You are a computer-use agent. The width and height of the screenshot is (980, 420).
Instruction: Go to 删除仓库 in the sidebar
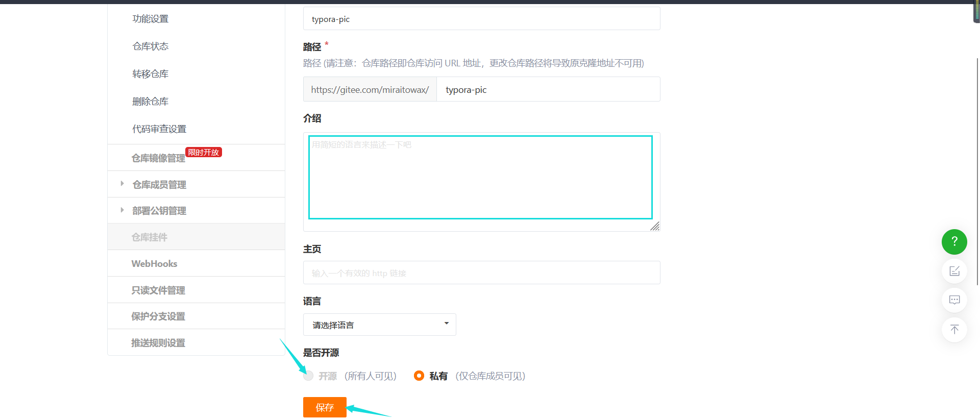click(151, 102)
